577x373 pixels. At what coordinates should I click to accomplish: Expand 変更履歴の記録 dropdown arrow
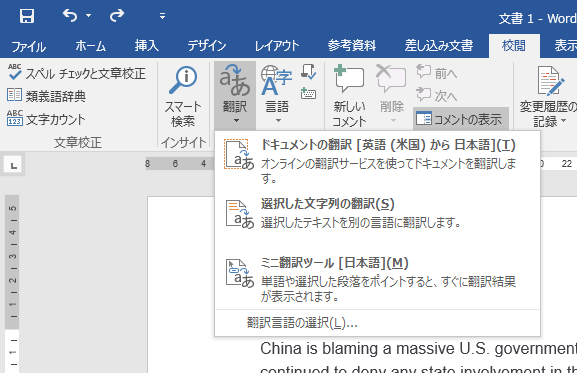click(x=563, y=121)
